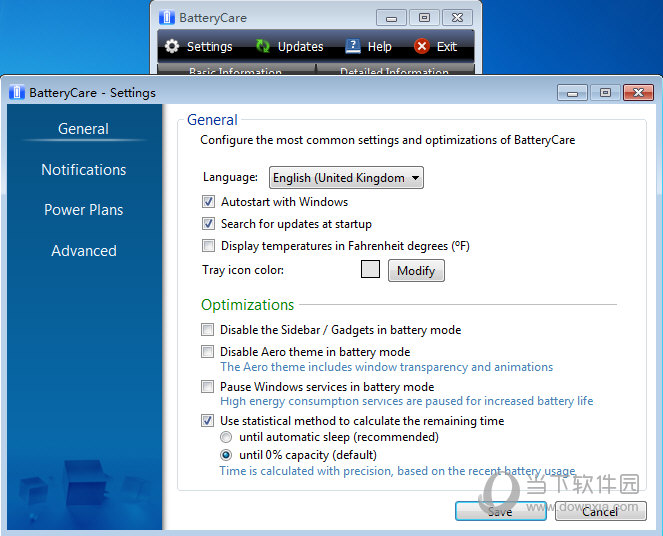The height and width of the screenshot is (536, 663).
Task: Click battery icon in Settings window title bar
Action: point(16,92)
